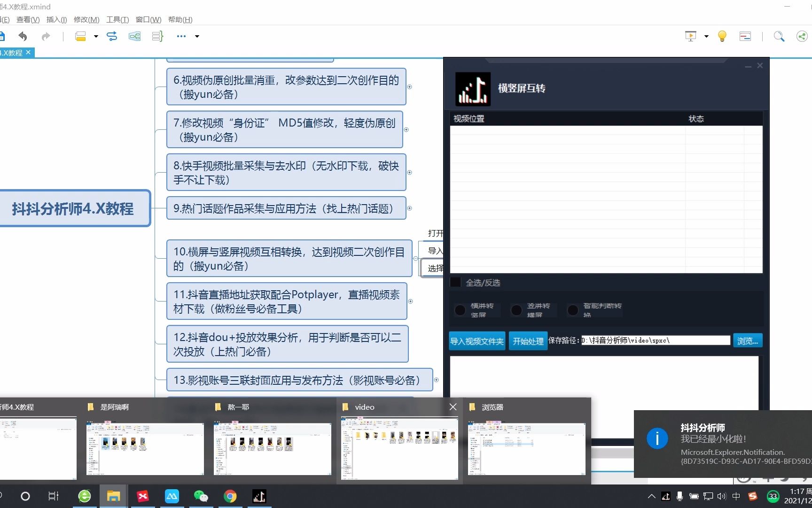This screenshot has height=508, width=812.
Task: Click the magnifier search icon
Action: [779, 36]
